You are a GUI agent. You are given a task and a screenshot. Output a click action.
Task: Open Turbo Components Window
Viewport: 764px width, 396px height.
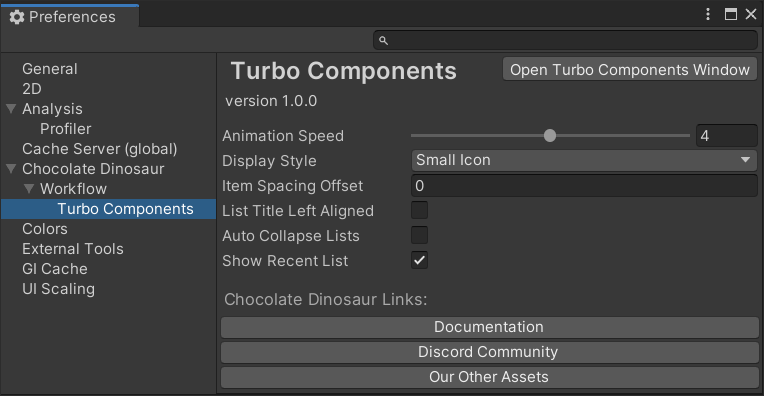630,70
